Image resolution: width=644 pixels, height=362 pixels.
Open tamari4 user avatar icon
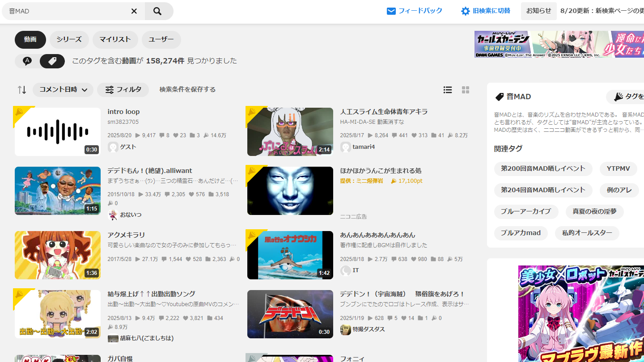[346, 147]
